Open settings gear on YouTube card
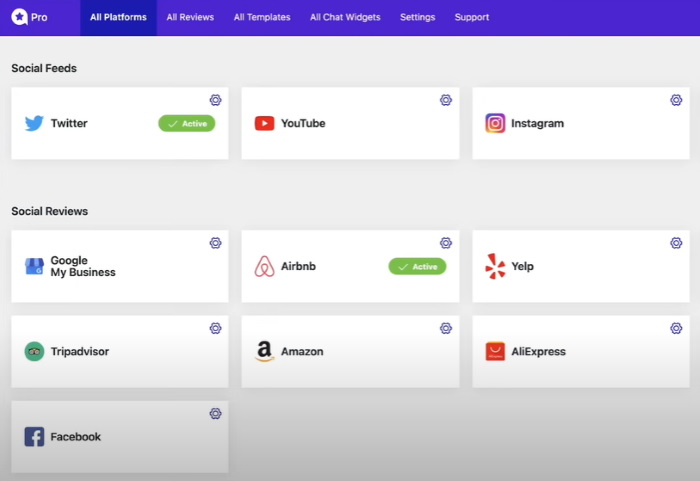 (x=446, y=100)
